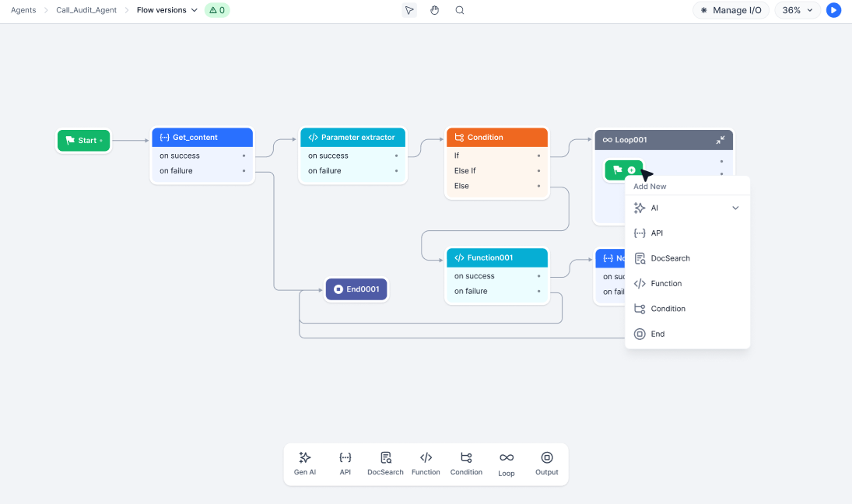852x504 pixels.
Task: Activate the hand pan tool
Action: point(434,10)
